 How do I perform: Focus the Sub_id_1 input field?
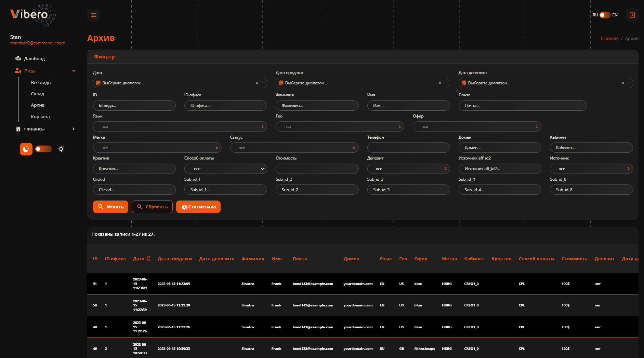[x=226, y=190]
